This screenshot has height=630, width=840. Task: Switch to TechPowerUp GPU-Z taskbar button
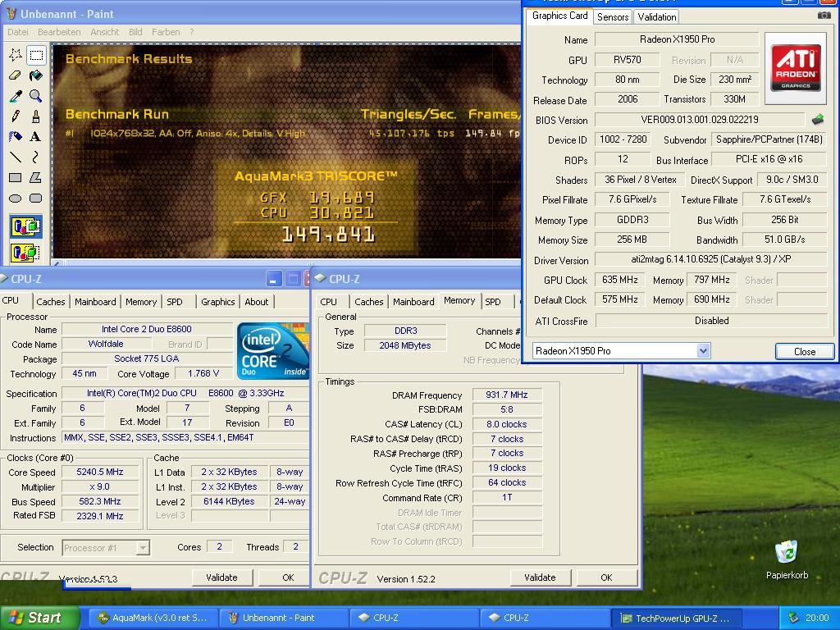[676, 618]
